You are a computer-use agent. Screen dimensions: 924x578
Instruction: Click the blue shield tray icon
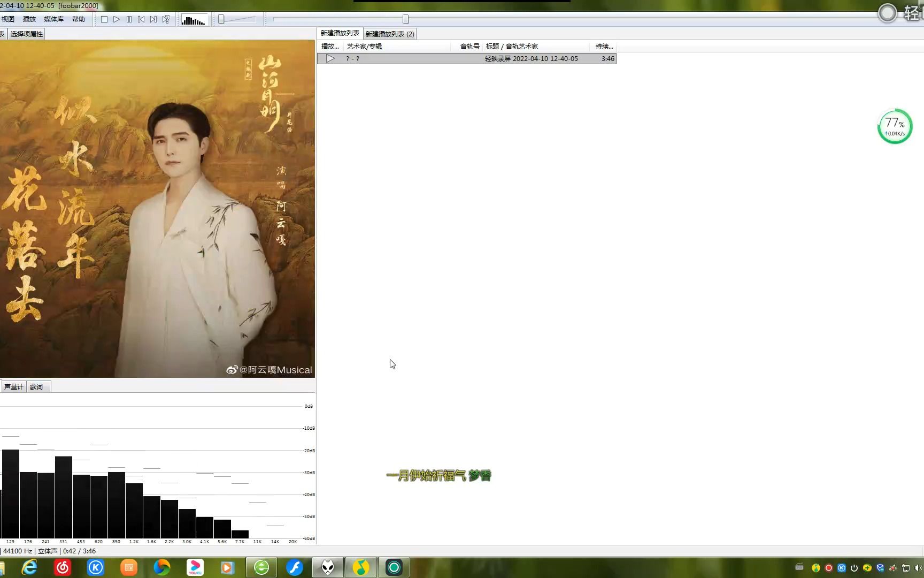tap(880, 568)
